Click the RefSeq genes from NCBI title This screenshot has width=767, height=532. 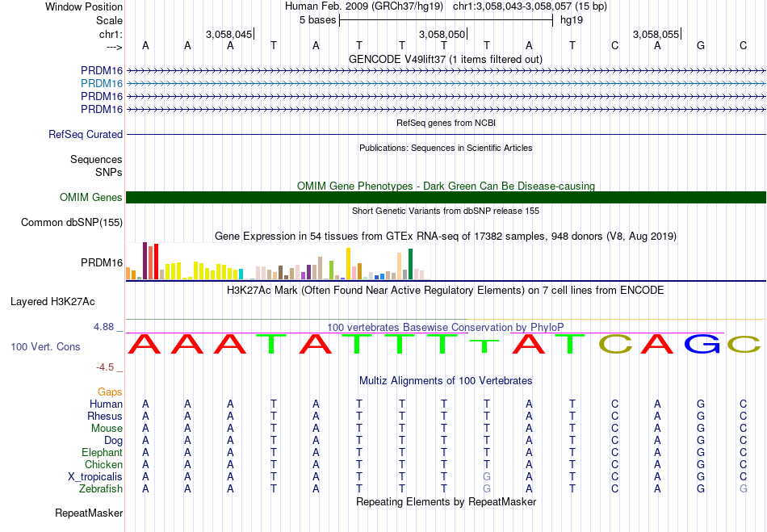point(446,124)
